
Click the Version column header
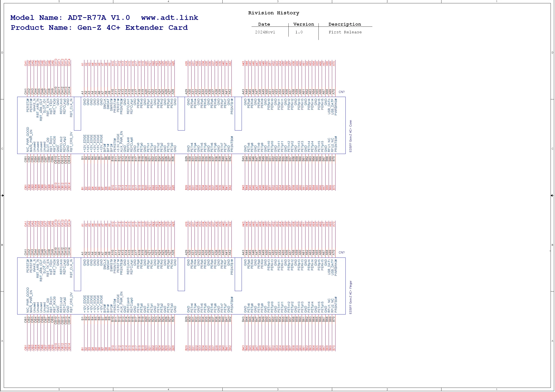pos(304,24)
